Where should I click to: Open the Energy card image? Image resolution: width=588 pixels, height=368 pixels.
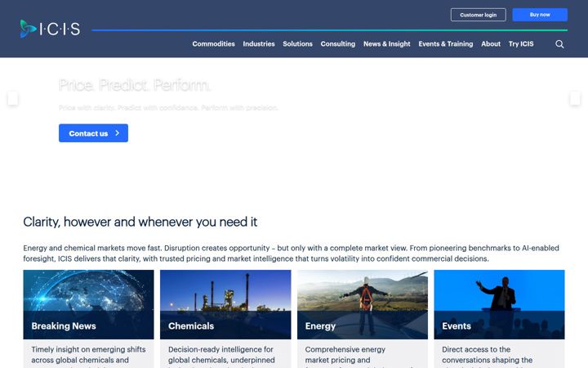[x=363, y=304]
